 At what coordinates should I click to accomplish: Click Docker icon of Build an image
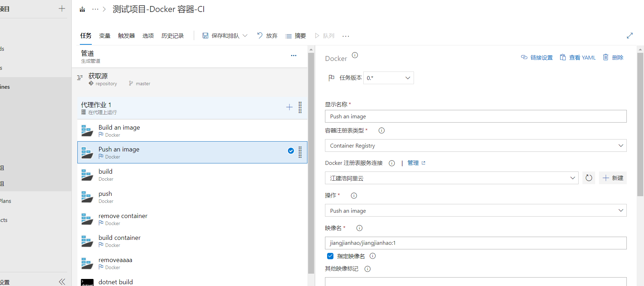(x=87, y=131)
